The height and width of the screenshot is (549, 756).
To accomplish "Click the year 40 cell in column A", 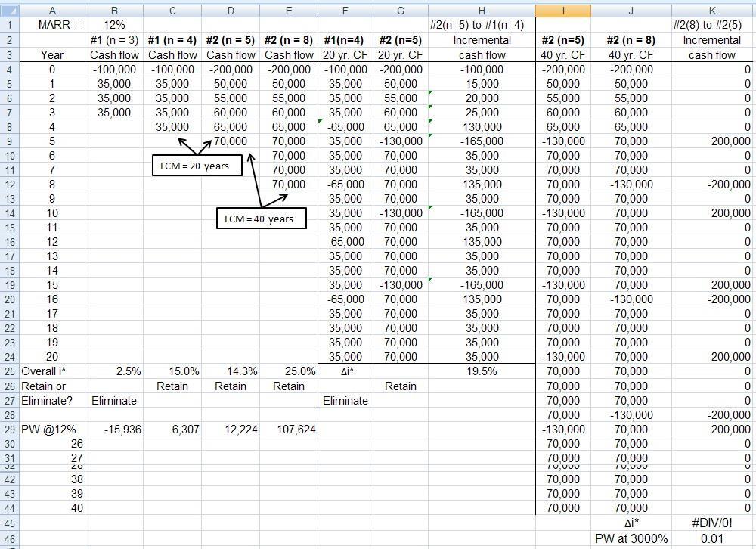I will point(52,508).
